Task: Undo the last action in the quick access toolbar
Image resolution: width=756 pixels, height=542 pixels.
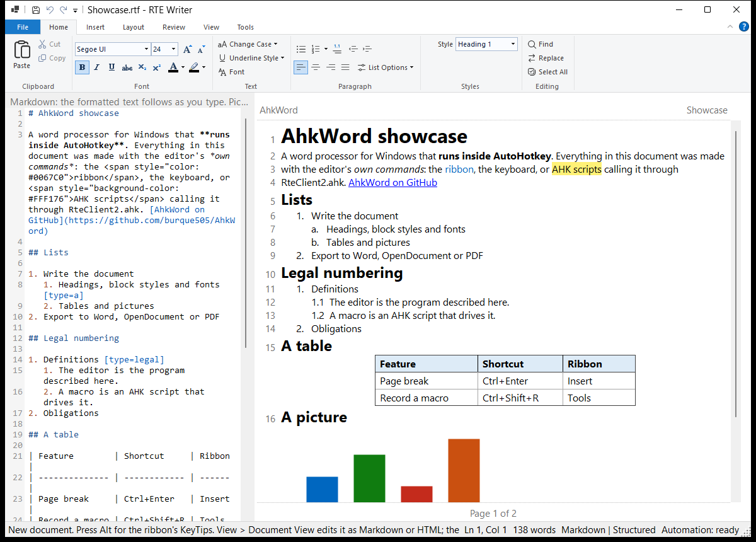Action: tap(50, 10)
